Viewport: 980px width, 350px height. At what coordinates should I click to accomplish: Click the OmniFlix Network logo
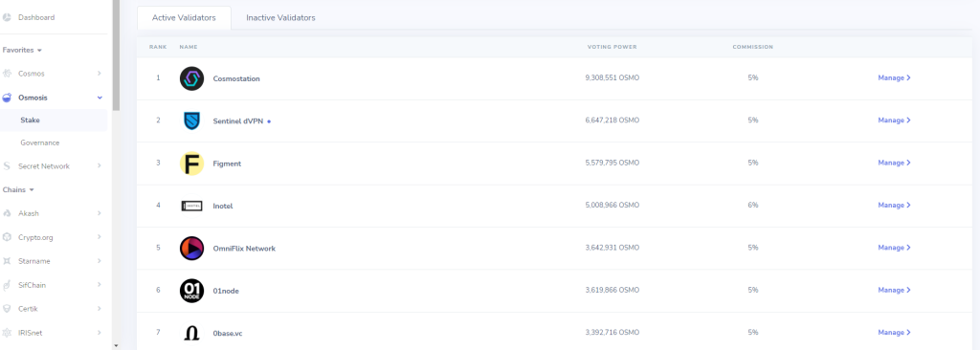pos(191,248)
